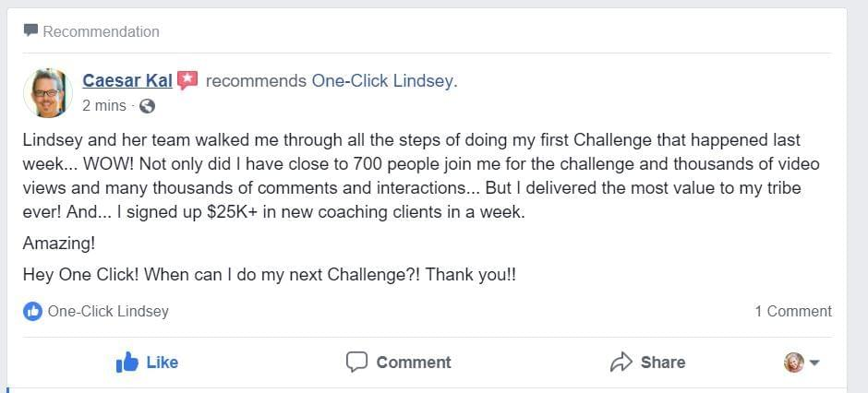
Task: View One-Click Lindsey in reactions list
Action: (x=108, y=311)
